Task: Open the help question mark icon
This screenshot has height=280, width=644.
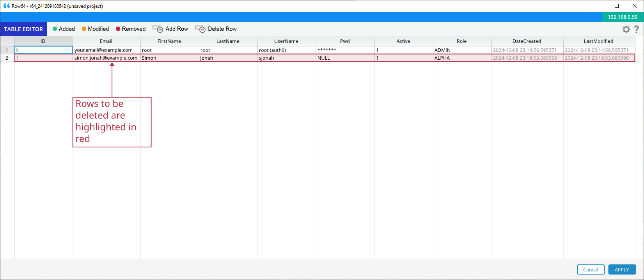Action: pos(637,29)
